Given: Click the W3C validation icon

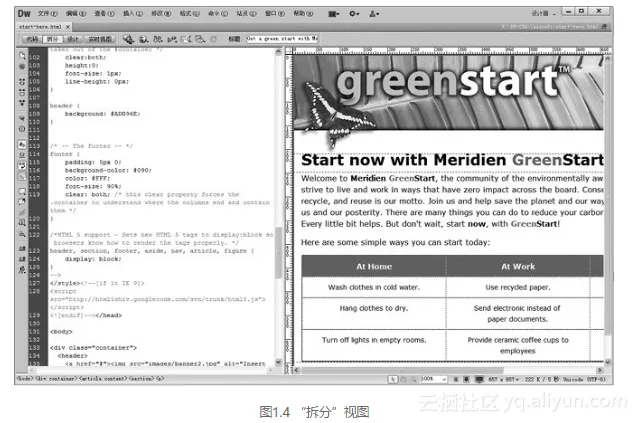Looking at the screenshot, I should click(x=172, y=39).
